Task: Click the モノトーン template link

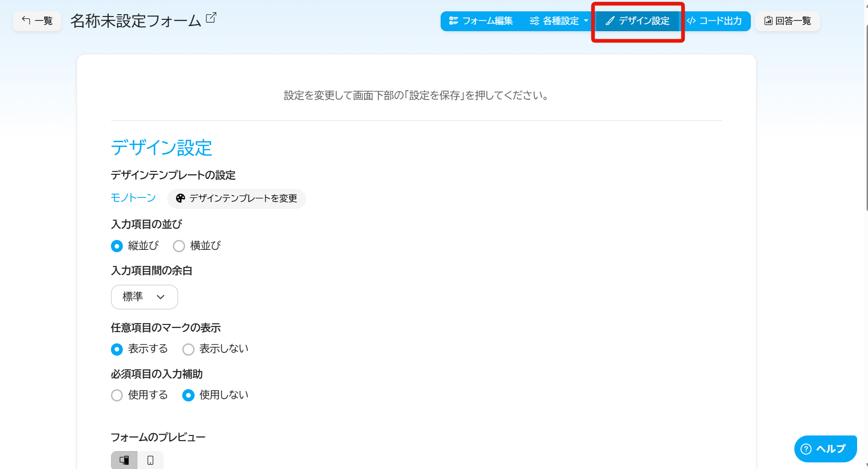Action: coord(133,198)
